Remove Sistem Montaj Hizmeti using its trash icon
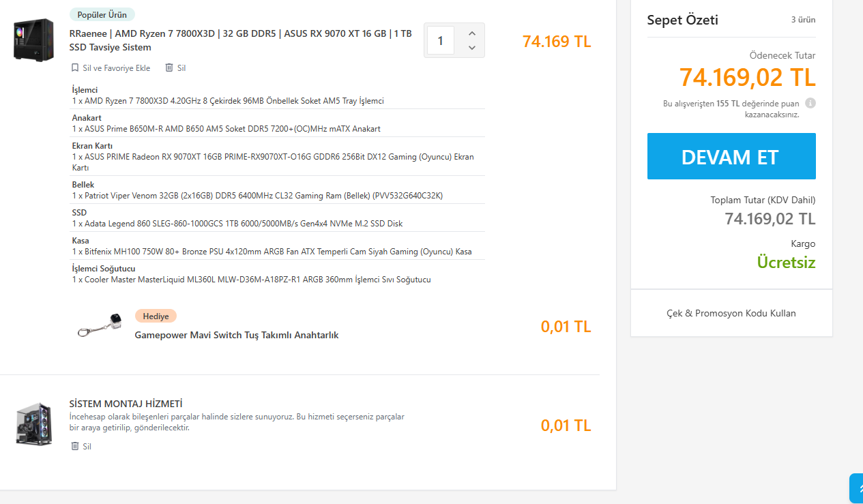The width and height of the screenshot is (863, 504). tap(75, 446)
